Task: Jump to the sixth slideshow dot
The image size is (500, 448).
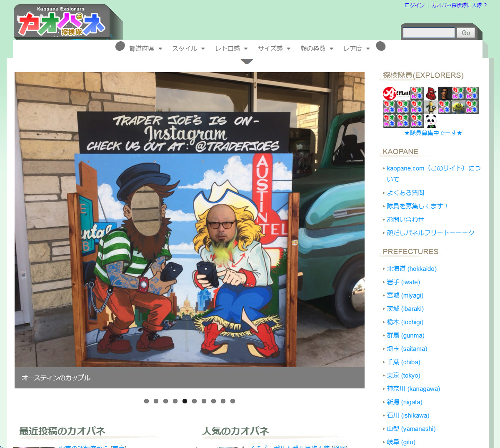Action: pyautogui.click(x=194, y=401)
